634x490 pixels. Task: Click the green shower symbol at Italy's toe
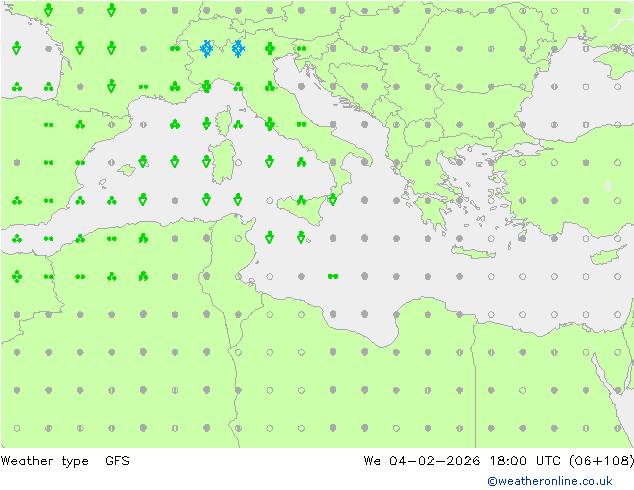click(x=332, y=199)
